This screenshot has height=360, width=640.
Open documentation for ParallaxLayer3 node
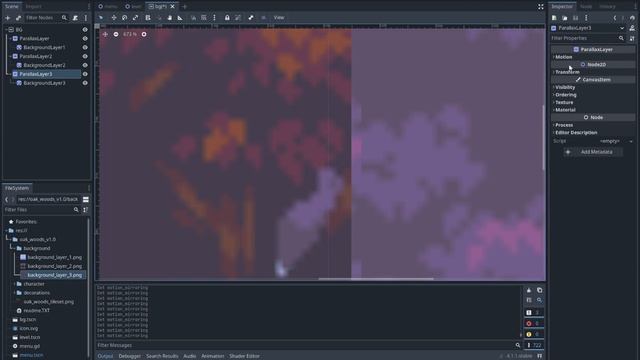(x=632, y=28)
